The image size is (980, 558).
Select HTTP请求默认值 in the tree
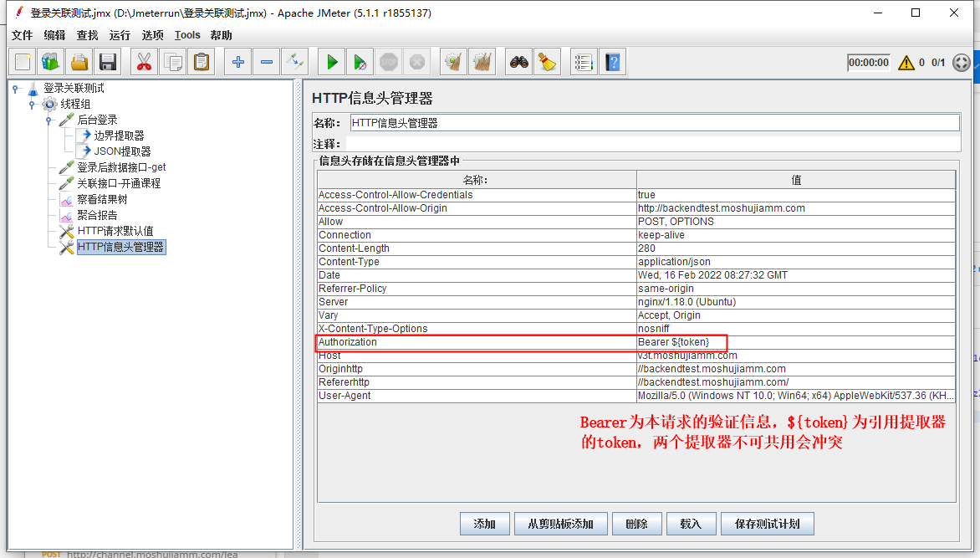pyautogui.click(x=115, y=231)
